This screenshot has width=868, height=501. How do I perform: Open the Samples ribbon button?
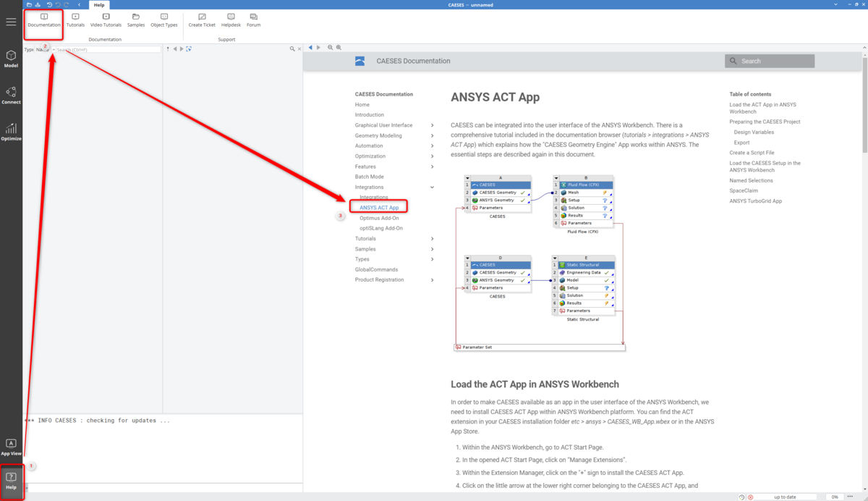click(x=136, y=20)
